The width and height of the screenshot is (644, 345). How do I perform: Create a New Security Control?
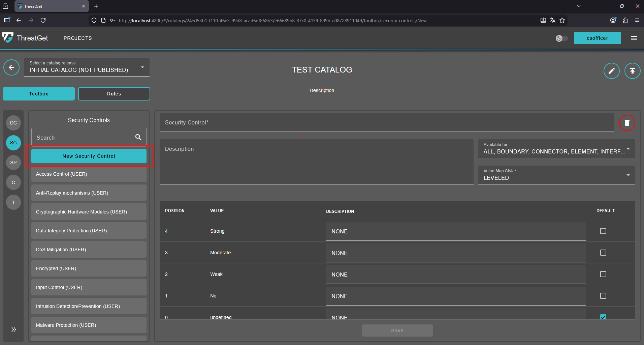pos(89,156)
